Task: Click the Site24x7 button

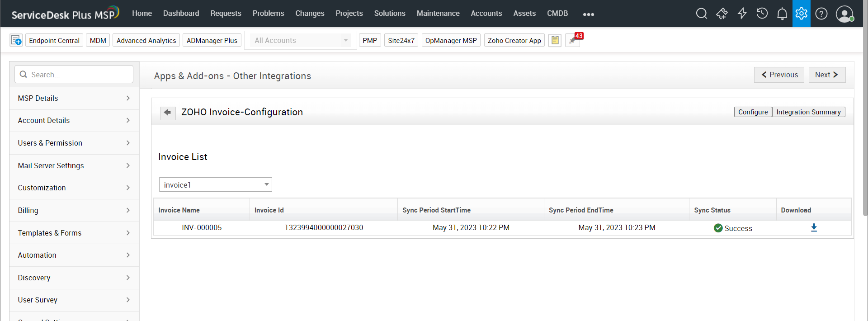Action: coord(401,40)
